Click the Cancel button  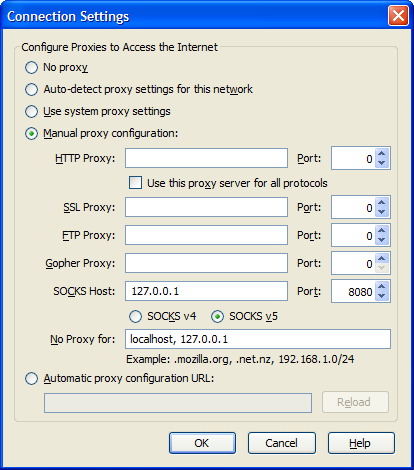(x=282, y=443)
